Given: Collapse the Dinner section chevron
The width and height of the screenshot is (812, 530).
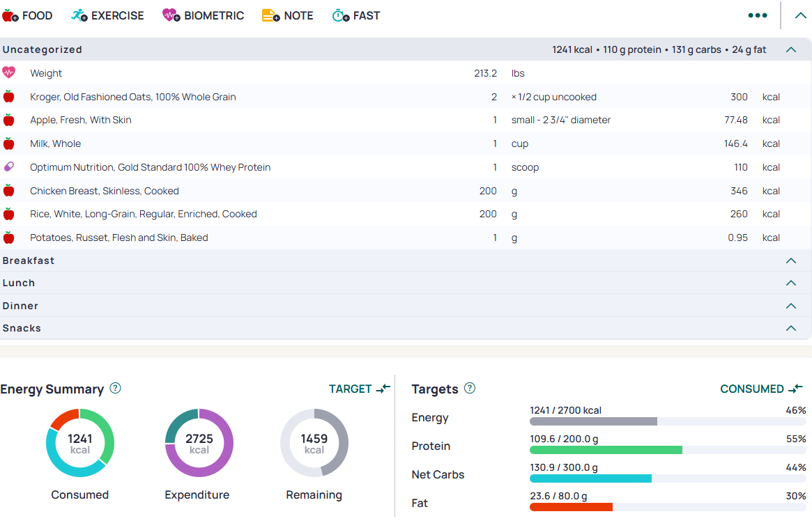Looking at the screenshot, I should coord(790,306).
